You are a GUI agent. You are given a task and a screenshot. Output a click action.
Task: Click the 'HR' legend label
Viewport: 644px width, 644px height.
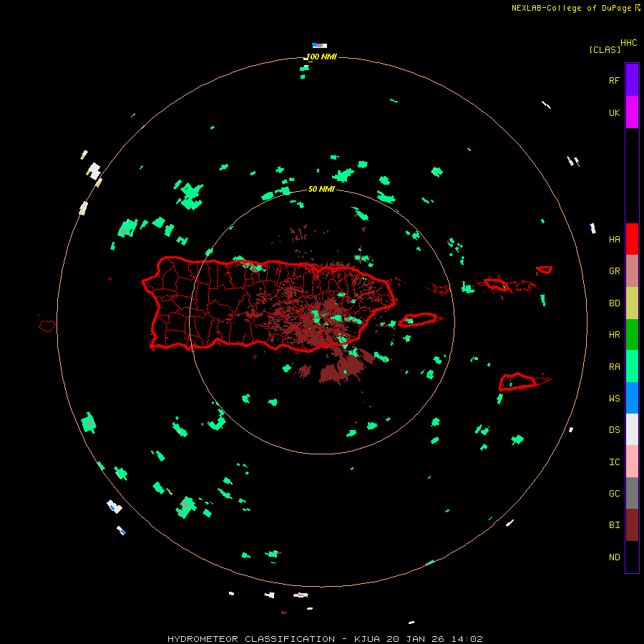point(614,335)
